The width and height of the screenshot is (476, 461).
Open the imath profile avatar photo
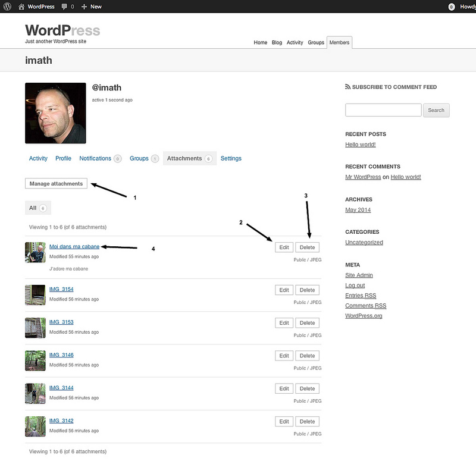pyautogui.click(x=55, y=113)
